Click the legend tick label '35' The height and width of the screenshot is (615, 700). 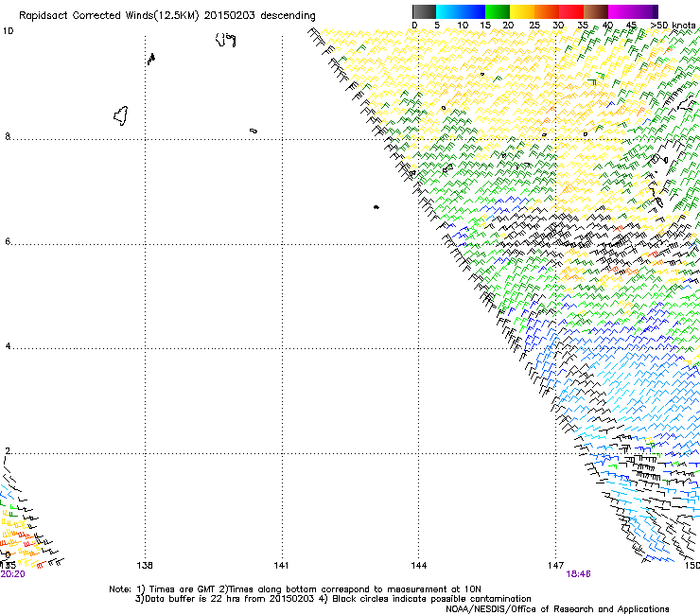583,26
